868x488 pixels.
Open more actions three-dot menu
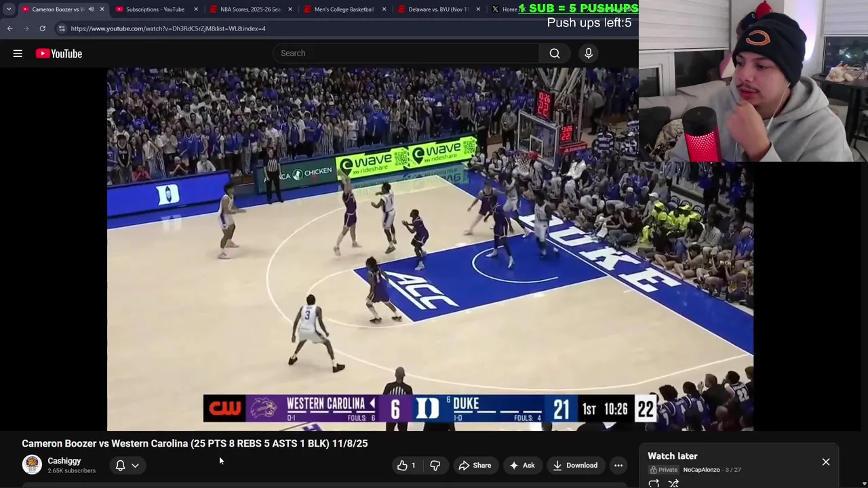click(x=618, y=465)
